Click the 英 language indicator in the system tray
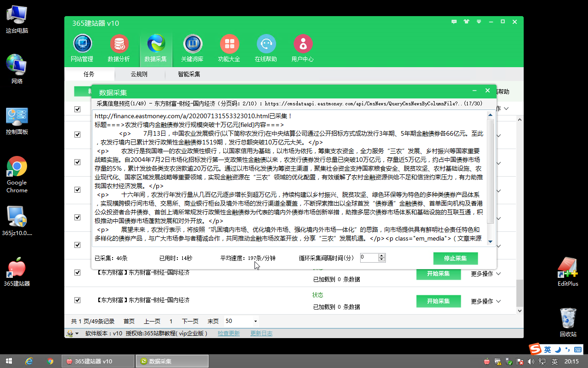 (x=554, y=362)
